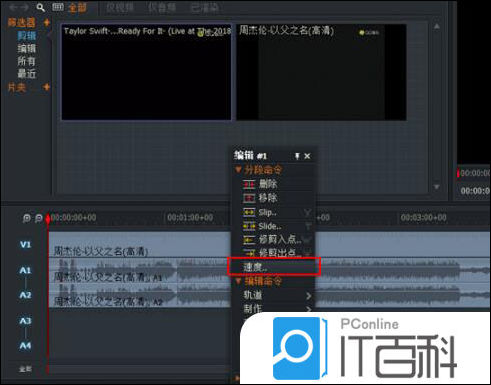Image resolution: width=491 pixels, height=385 pixels.
Task: Choose Slip.. from the context menu
Action: (x=273, y=212)
